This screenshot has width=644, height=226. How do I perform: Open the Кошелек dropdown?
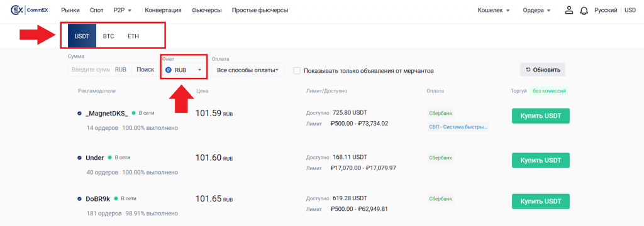pos(493,10)
